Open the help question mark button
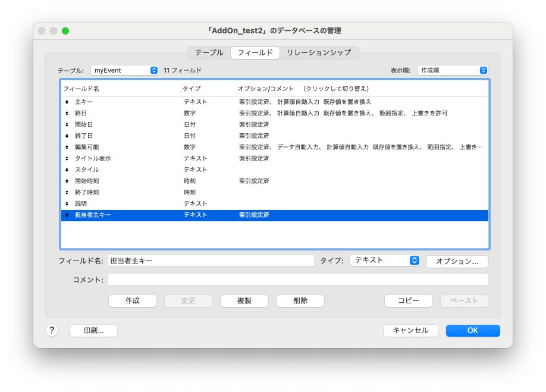546x392 pixels. [52, 330]
